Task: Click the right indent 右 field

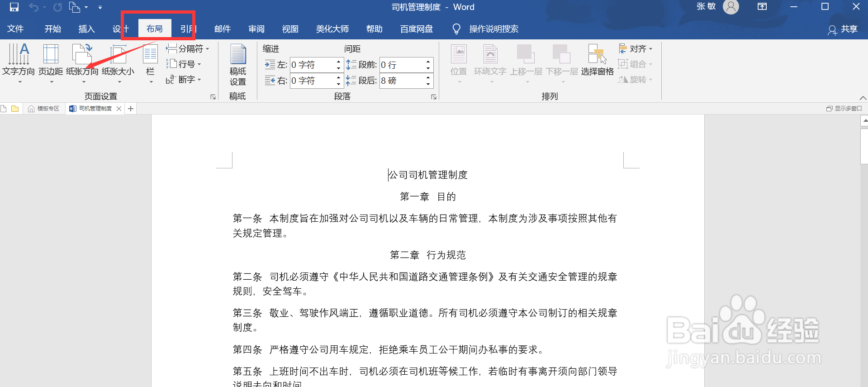Action: (x=313, y=81)
